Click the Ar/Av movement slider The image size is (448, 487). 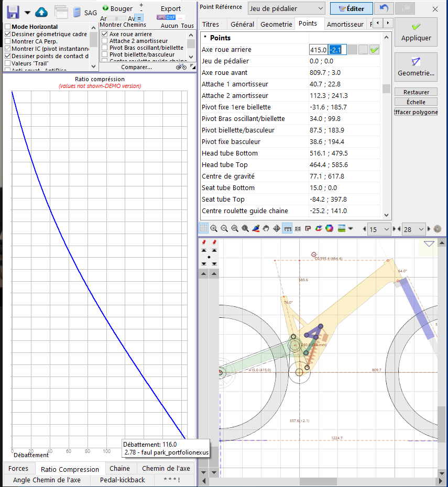click(x=117, y=18)
